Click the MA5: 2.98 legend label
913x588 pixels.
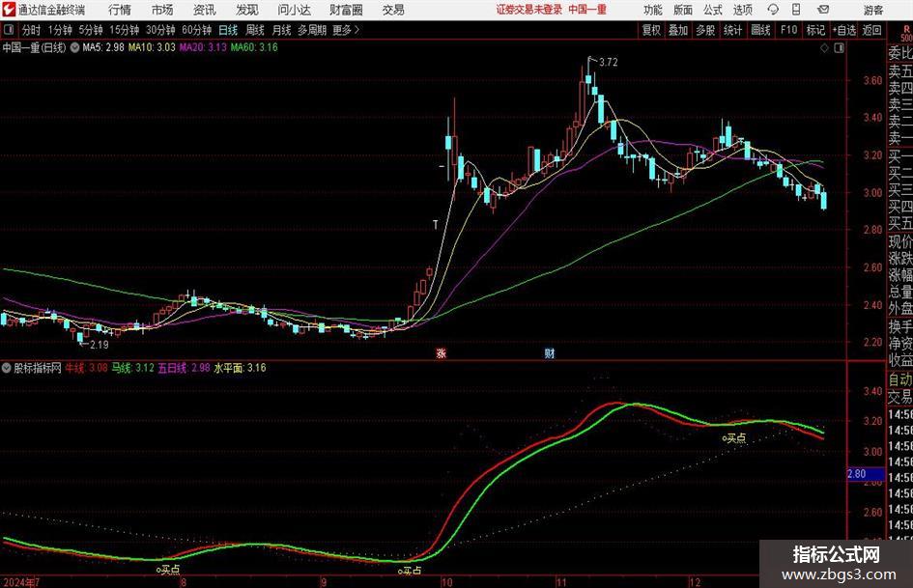(103, 47)
